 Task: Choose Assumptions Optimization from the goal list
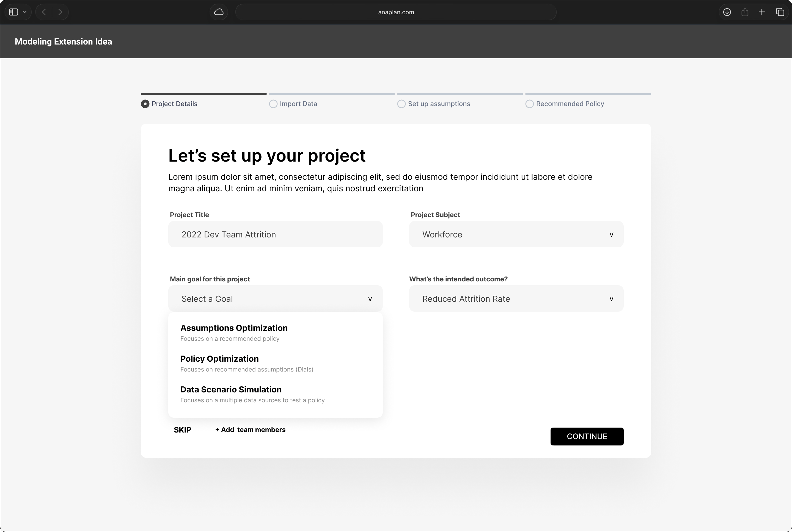pyautogui.click(x=234, y=332)
